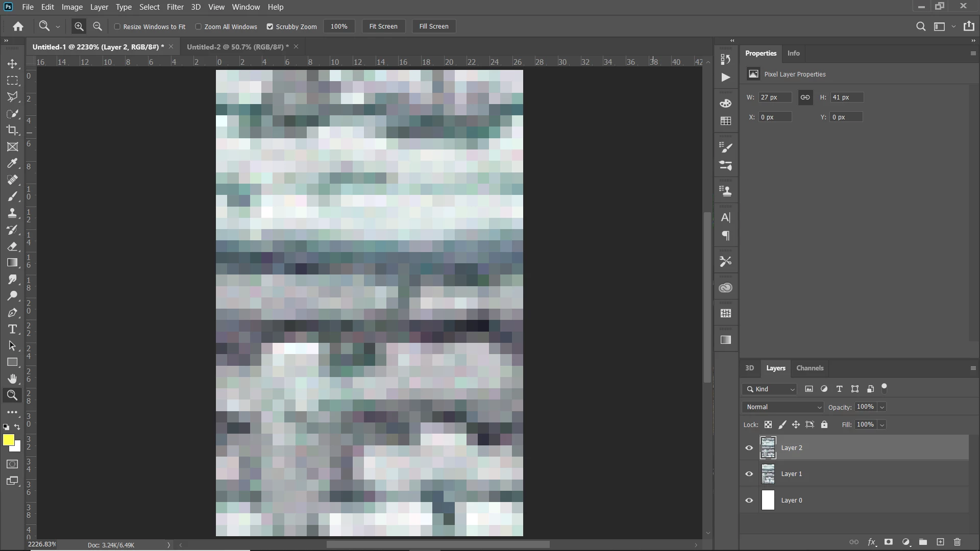The height and width of the screenshot is (551, 980).
Task: Hide Layer 1 using eye icon
Action: (x=749, y=474)
